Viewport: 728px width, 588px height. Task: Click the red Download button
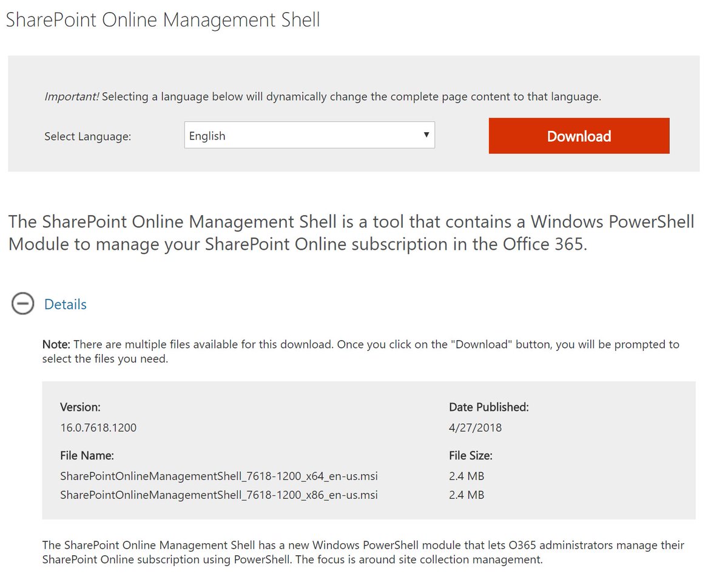point(579,136)
